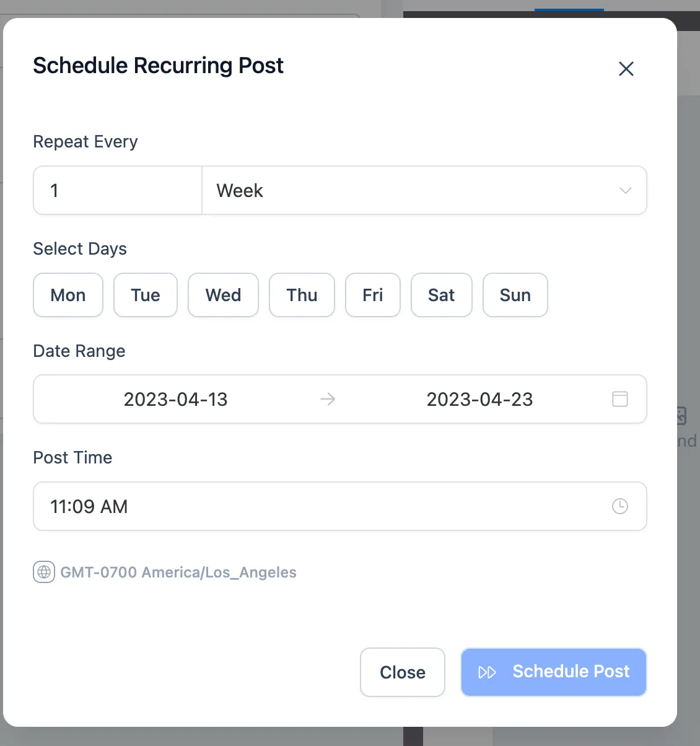Close the dialog with the X icon
Viewport: 700px width, 746px height.
coord(626,69)
